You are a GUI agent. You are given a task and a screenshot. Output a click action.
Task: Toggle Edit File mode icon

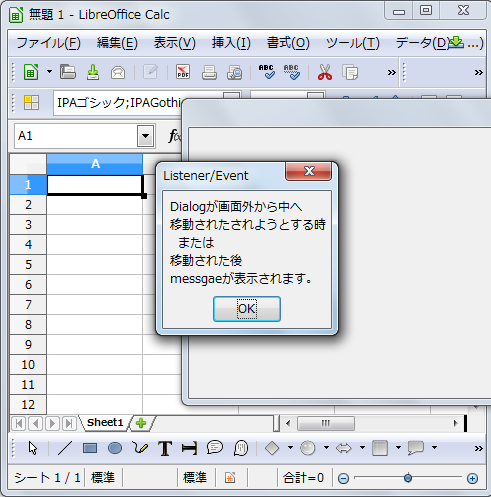[150, 72]
